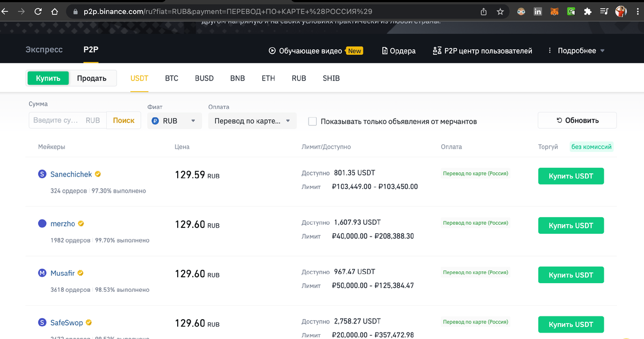
Task: Expand the Перевод по карте payment dropdown
Action: click(x=252, y=121)
